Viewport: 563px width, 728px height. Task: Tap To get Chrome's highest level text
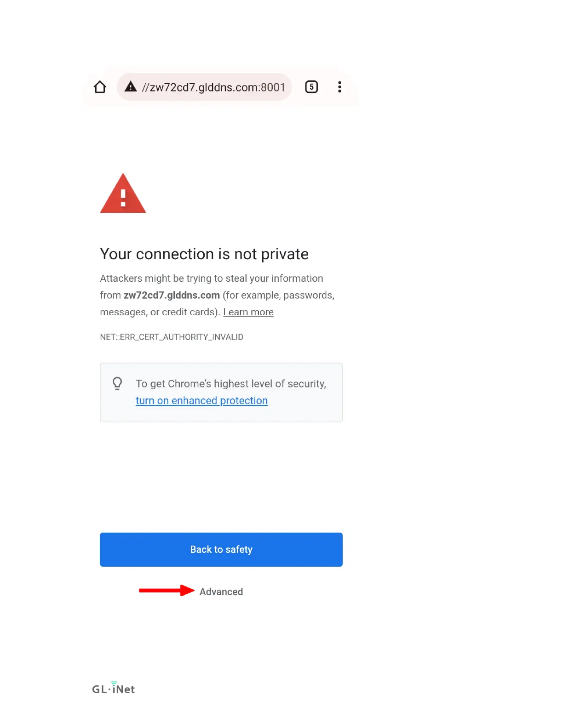coord(231,384)
